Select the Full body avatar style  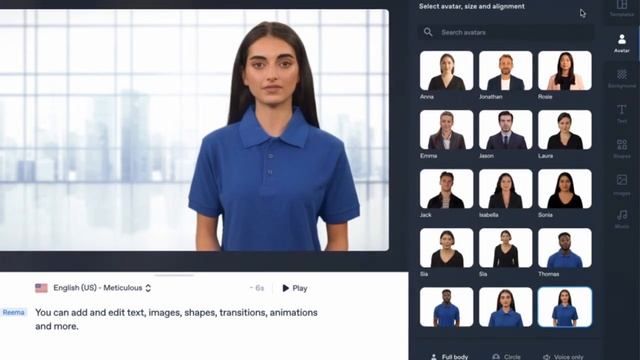pyautogui.click(x=450, y=356)
